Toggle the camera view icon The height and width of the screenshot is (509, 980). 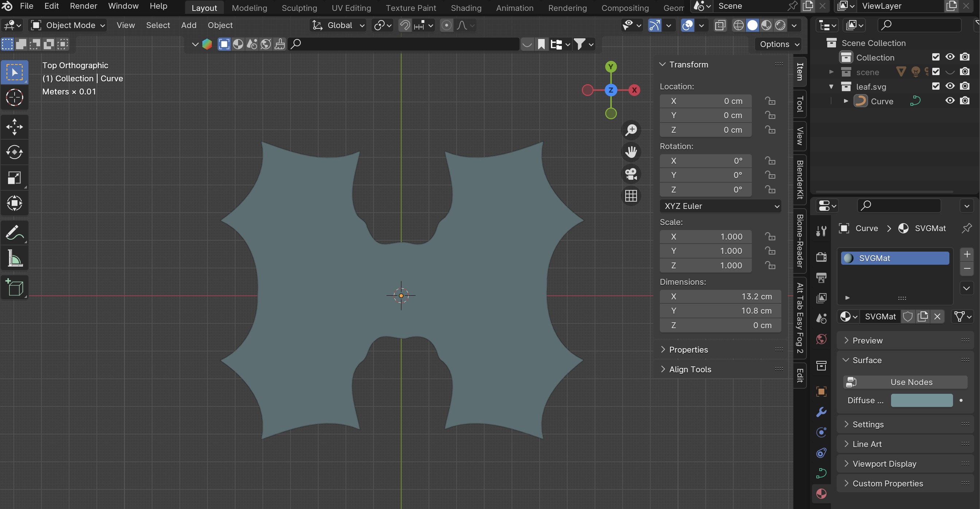tap(631, 174)
